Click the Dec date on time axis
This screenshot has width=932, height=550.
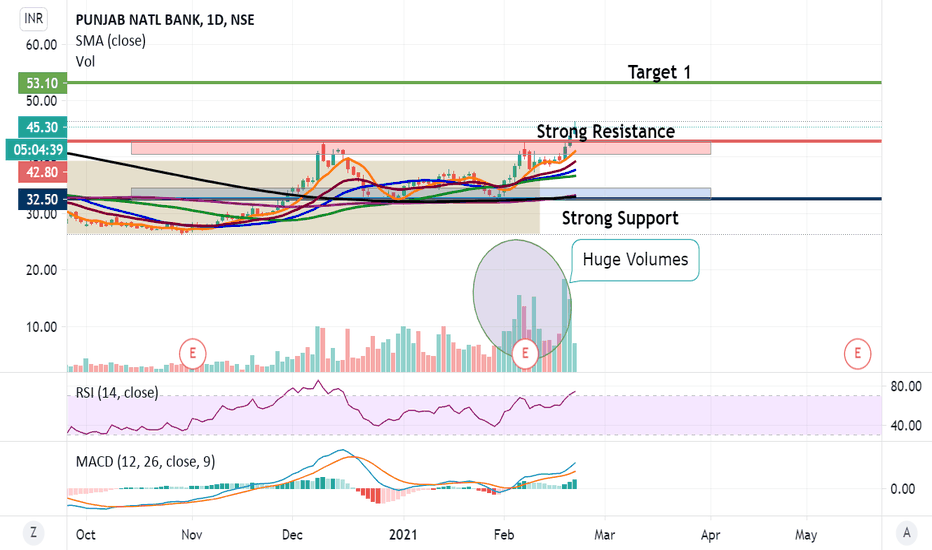pyautogui.click(x=292, y=535)
